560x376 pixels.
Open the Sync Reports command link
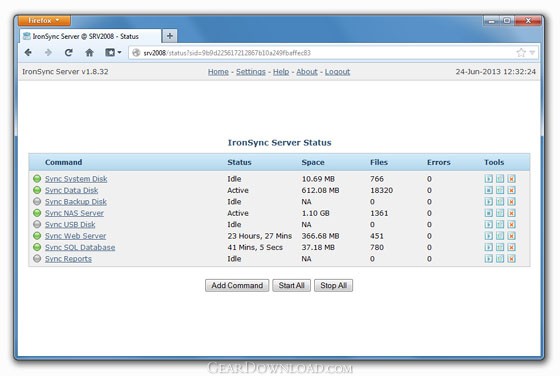click(68, 259)
